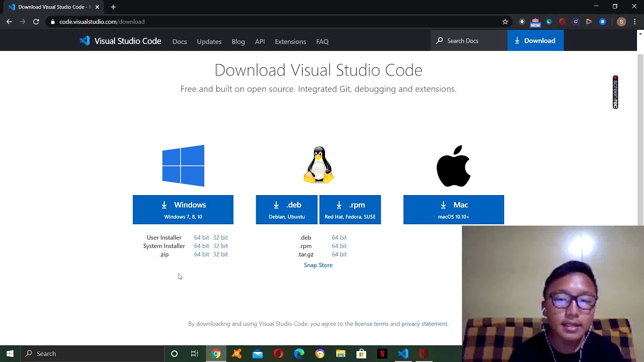Click User Installer 32 bit link
The image size is (644, 362).
(220, 237)
